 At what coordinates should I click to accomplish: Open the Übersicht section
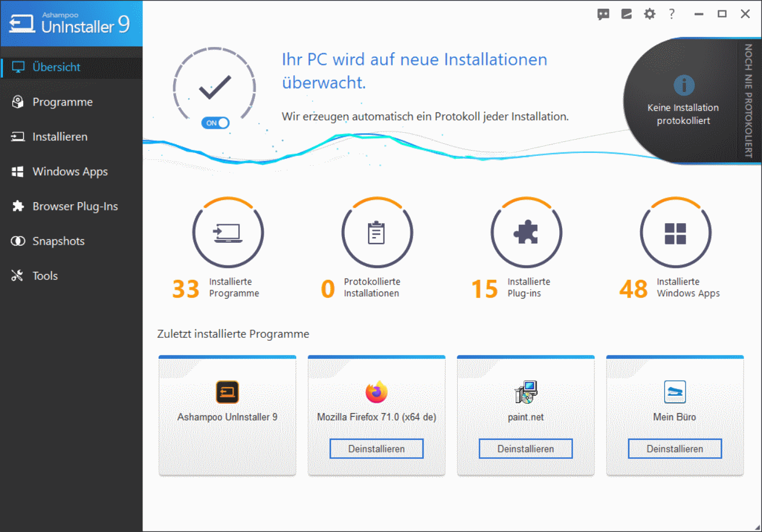(x=71, y=67)
